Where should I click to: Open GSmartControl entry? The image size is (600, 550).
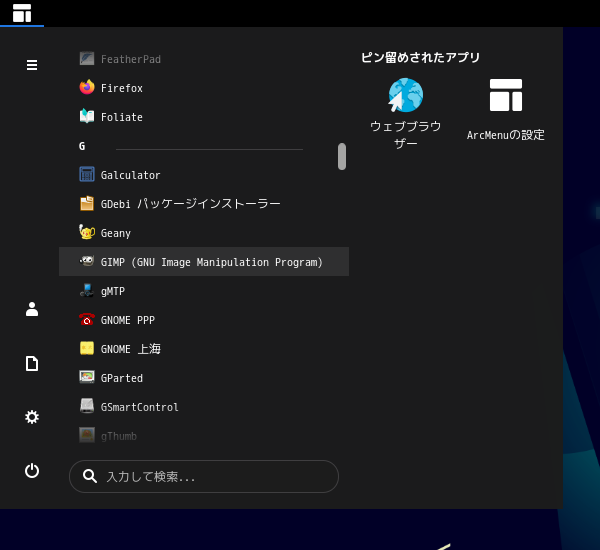pyautogui.click(x=204, y=407)
